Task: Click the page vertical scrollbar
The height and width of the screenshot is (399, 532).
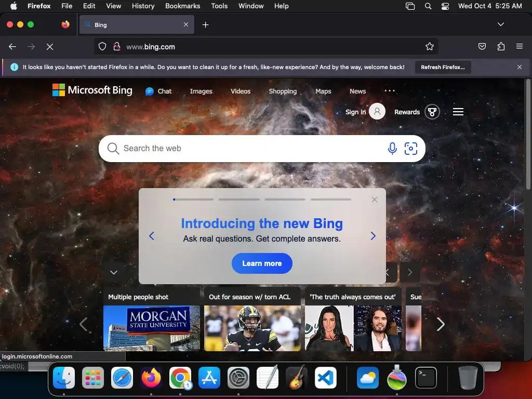Action: tap(528, 135)
